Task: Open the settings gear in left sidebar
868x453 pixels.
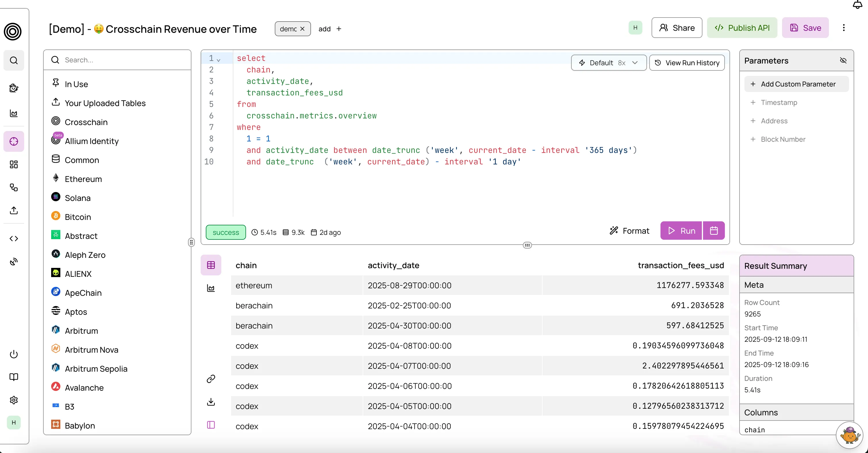Action: 14,400
